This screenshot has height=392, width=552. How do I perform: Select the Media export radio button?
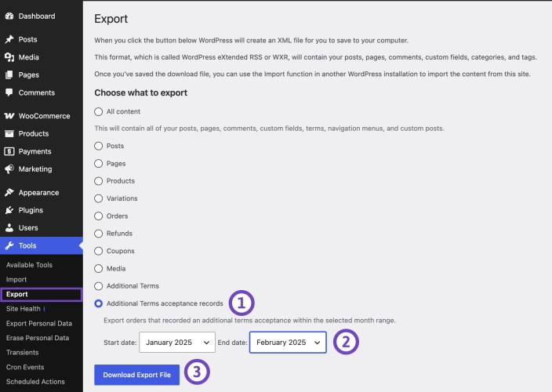(99, 268)
